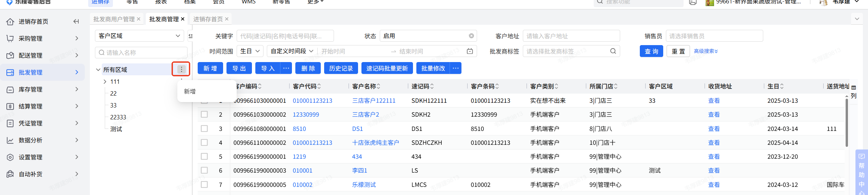Viewport: 868px width, 195px height.
Task: Open more options next to 批量修改
Action: click(x=455, y=68)
